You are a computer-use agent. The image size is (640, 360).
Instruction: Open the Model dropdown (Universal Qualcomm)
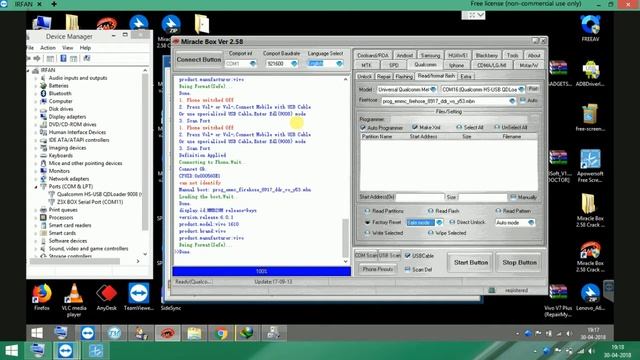point(433,89)
